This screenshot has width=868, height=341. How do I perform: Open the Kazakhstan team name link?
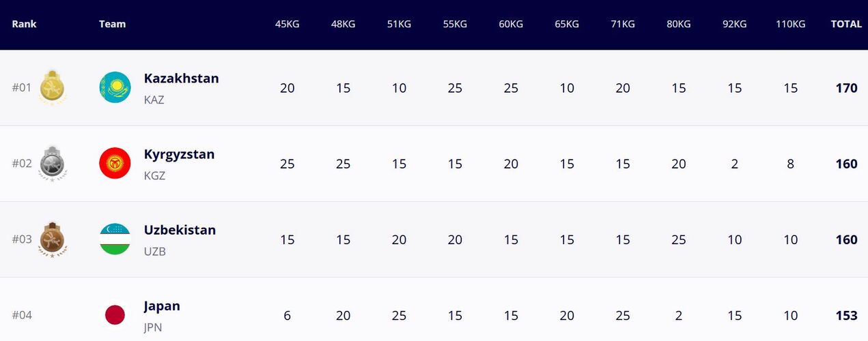coord(181,78)
